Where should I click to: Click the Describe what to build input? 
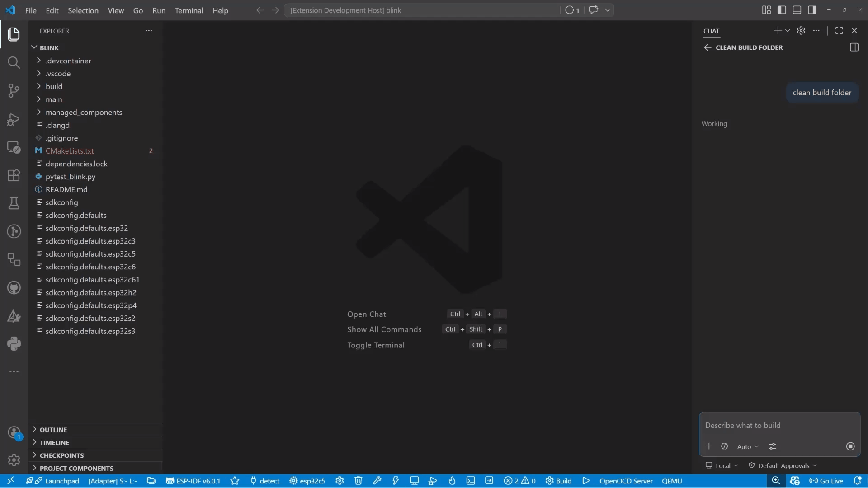[x=779, y=426]
